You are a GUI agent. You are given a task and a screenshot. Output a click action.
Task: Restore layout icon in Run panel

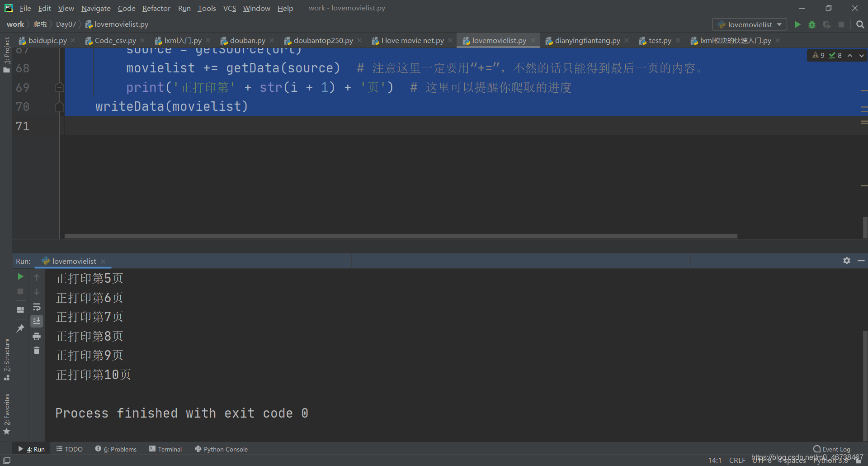[20, 310]
